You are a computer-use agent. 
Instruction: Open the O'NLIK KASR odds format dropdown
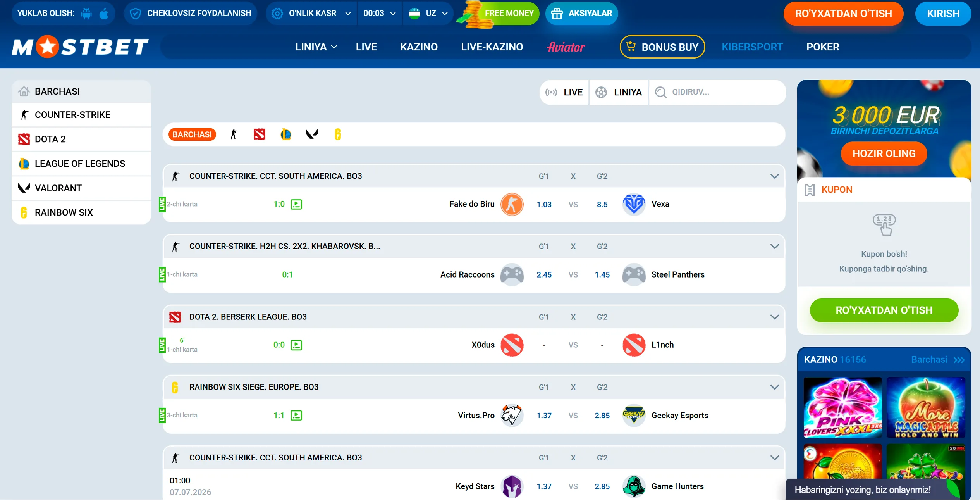pyautogui.click(x=311, y=13)
